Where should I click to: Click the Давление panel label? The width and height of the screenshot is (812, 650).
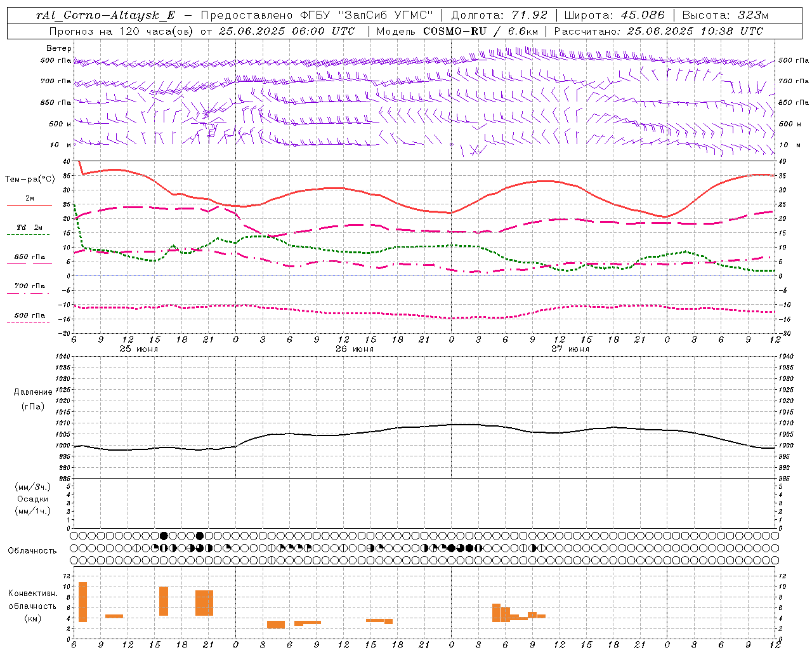(33, 392)
